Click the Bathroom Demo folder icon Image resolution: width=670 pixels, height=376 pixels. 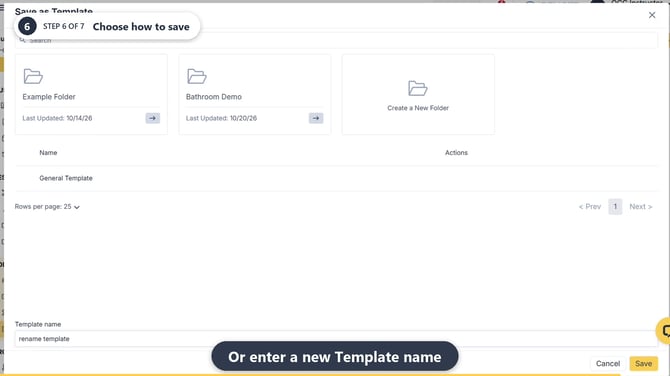point(197,76)
